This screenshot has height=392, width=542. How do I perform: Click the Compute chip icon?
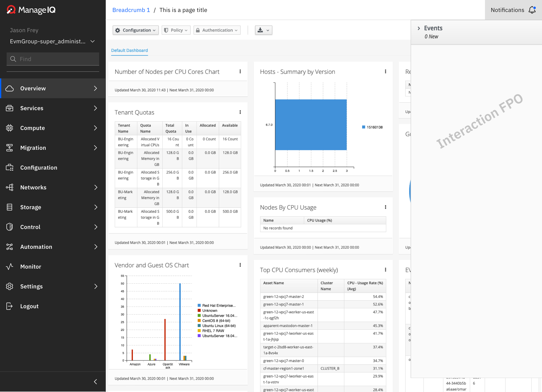click(10, 128)
